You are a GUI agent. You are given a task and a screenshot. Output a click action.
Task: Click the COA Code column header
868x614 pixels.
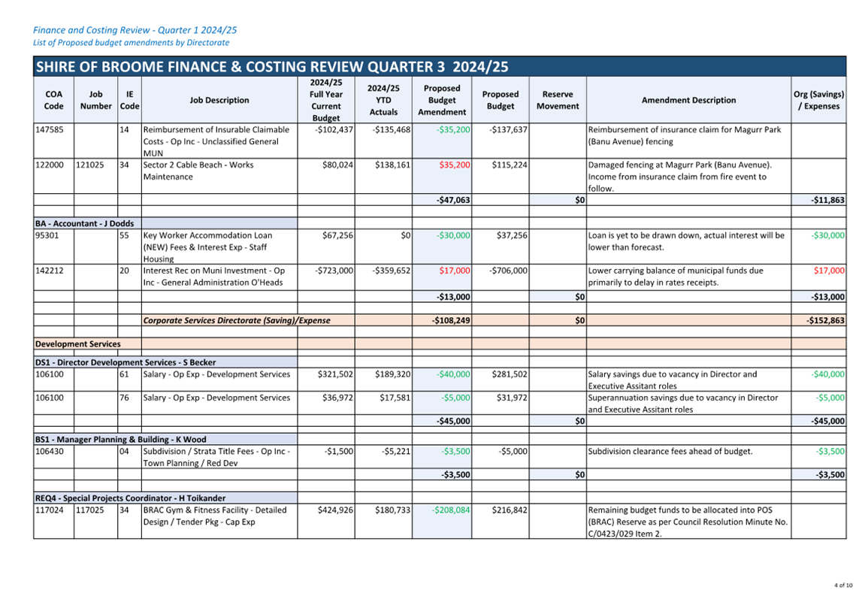(53, 100)
